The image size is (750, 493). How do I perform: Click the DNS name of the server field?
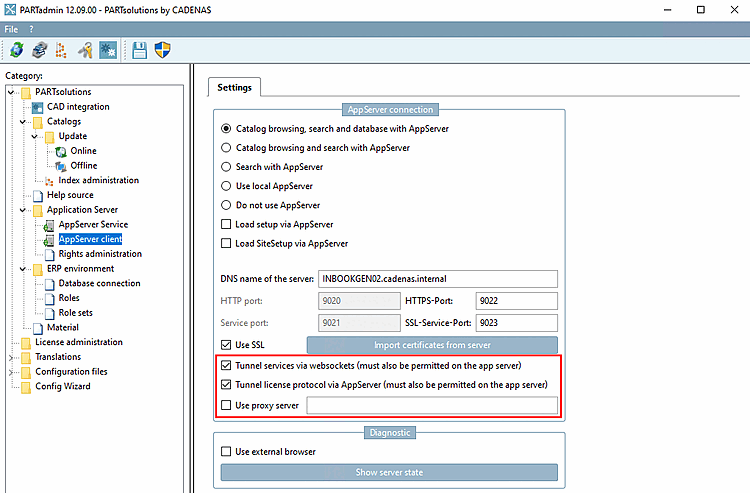pos(437,278)
